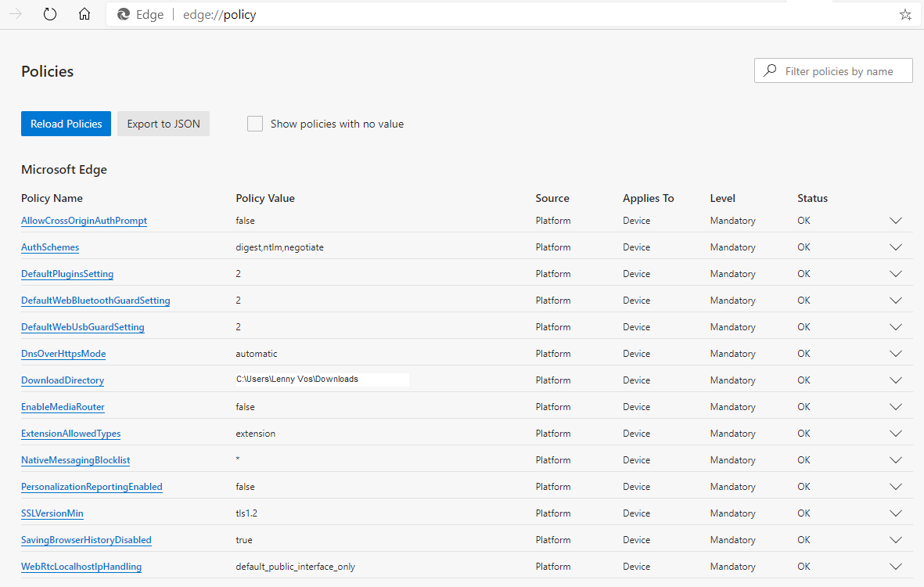Click the browser refresh icon
Screen dimensions: 924x587
(50, 14)
